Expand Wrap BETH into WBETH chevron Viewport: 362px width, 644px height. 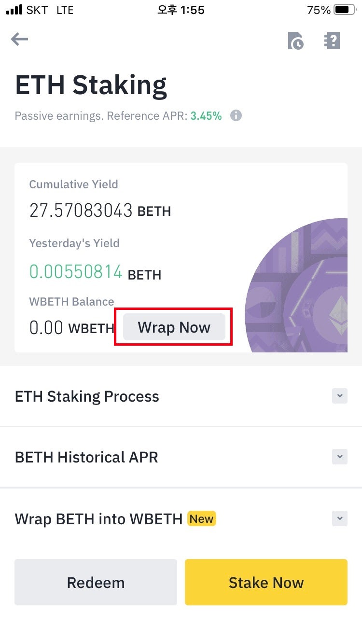click(340, 519)
